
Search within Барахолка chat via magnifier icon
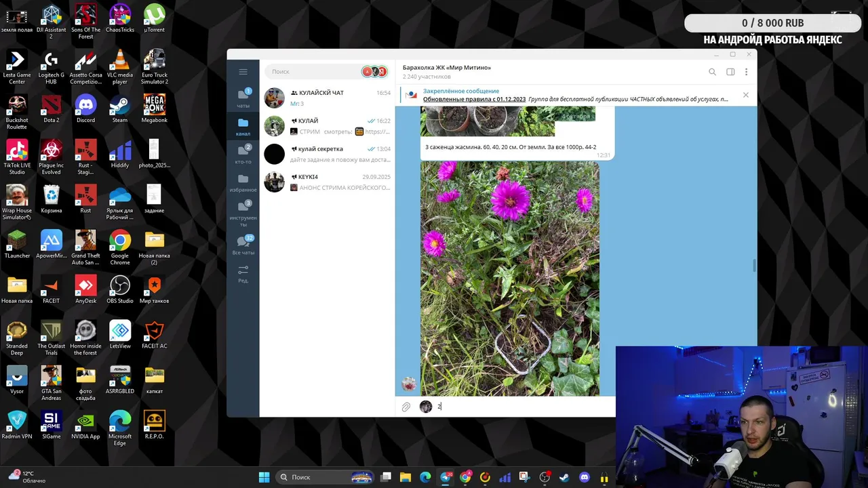click(712, 72)
